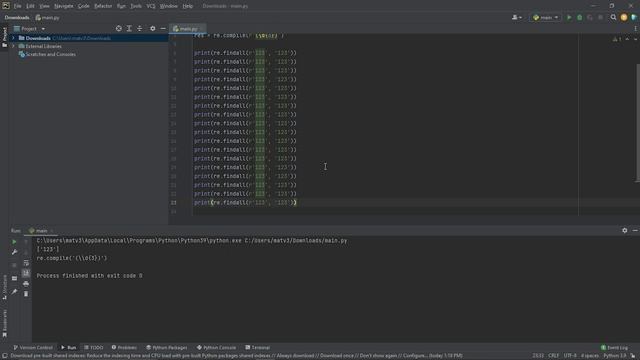Open Python Packages tool window
Viewport: 640px width, 360px height.
(167, 348)
